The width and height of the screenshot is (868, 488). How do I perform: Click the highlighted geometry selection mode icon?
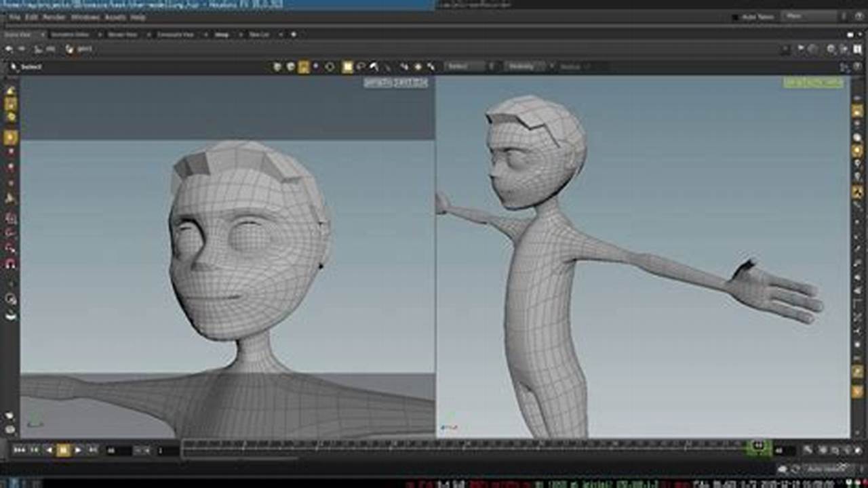tap(304, 66)
